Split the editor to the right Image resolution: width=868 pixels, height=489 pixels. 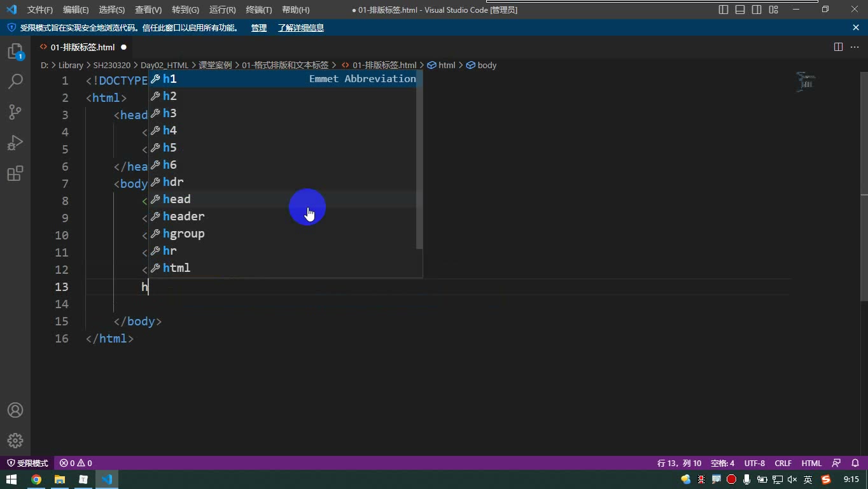(x=838, y=47)
